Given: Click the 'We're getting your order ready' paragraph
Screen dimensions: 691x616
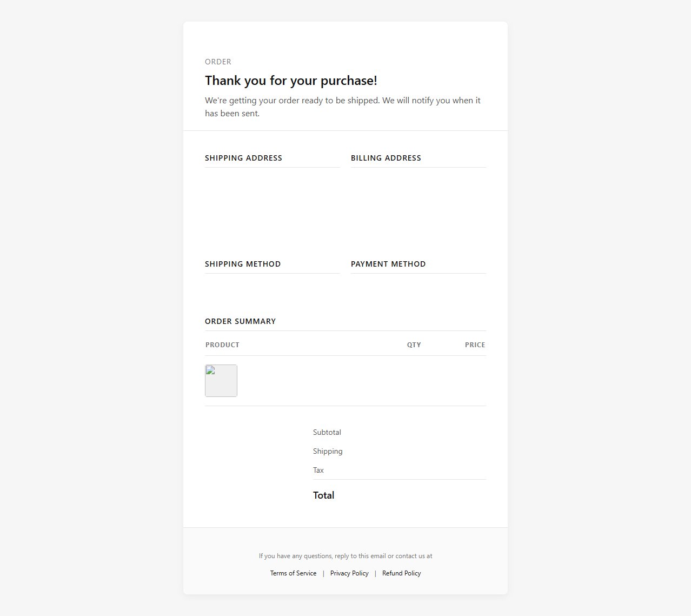Looking at the screenshot, I should pyautogui.click(x=343, y=107).
